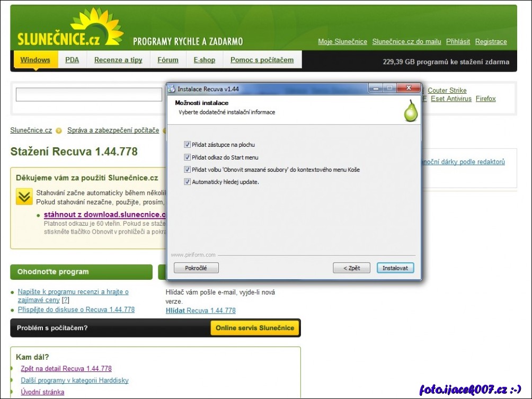
Task: Select the Fórum tab
Action: (168, 60)
